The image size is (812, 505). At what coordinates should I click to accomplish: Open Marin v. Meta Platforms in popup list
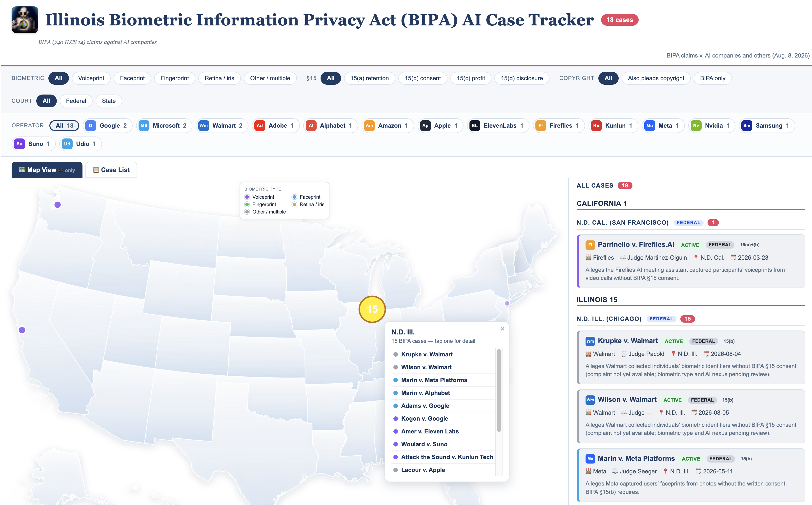pos(443,380)
